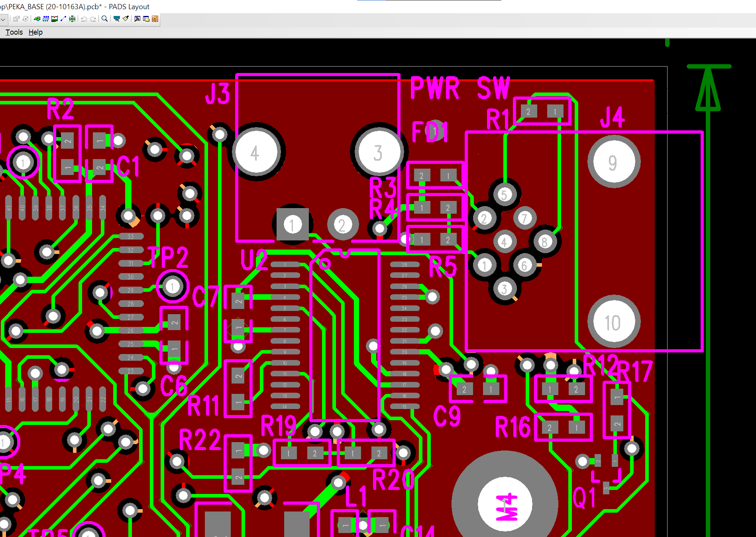756x537 pixels.
Task: Open the BGA toolbar icon
Action: tap(72, 19)
